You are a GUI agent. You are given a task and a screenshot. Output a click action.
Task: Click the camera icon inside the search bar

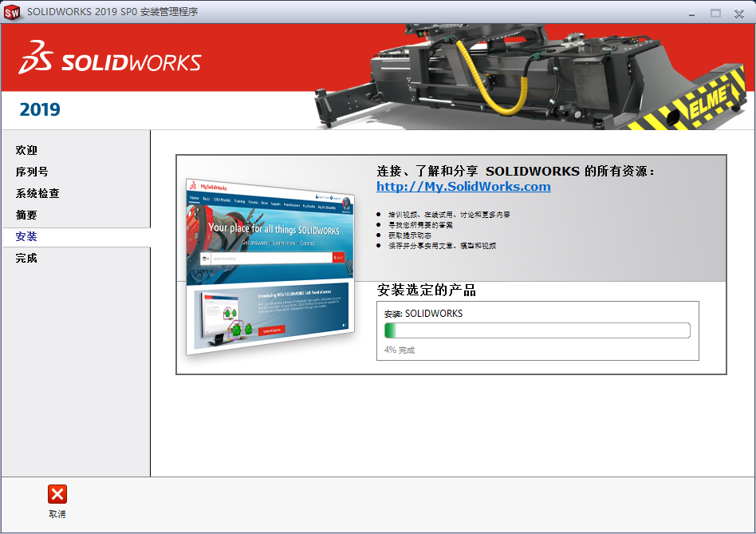tap(206, 257)
